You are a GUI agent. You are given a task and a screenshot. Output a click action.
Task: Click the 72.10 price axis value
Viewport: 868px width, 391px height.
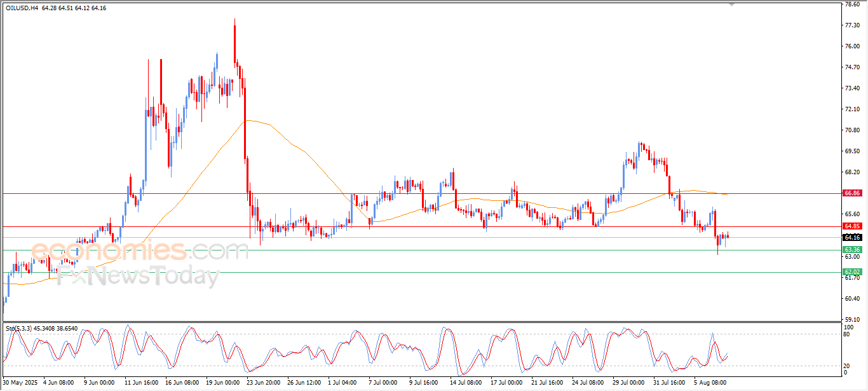click(852, 109)
